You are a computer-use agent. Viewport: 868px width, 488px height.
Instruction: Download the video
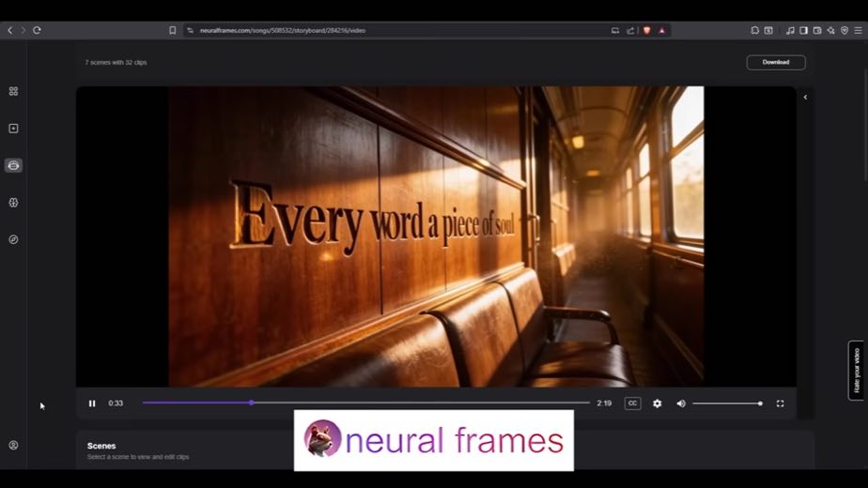776,63
